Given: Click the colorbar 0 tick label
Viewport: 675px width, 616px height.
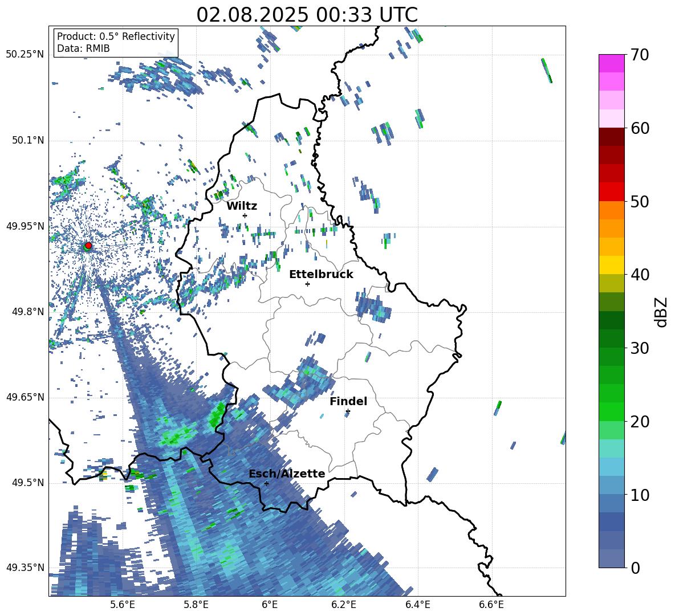Looking at the screenshot, I should click(635, 568).
